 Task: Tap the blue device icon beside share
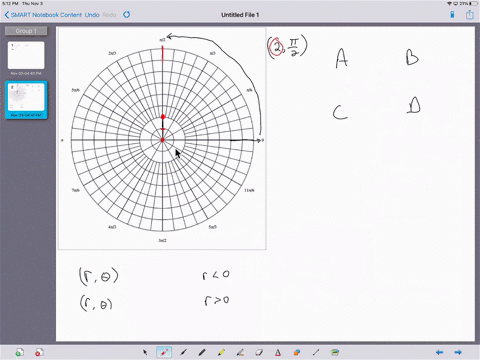pos(452,15)
